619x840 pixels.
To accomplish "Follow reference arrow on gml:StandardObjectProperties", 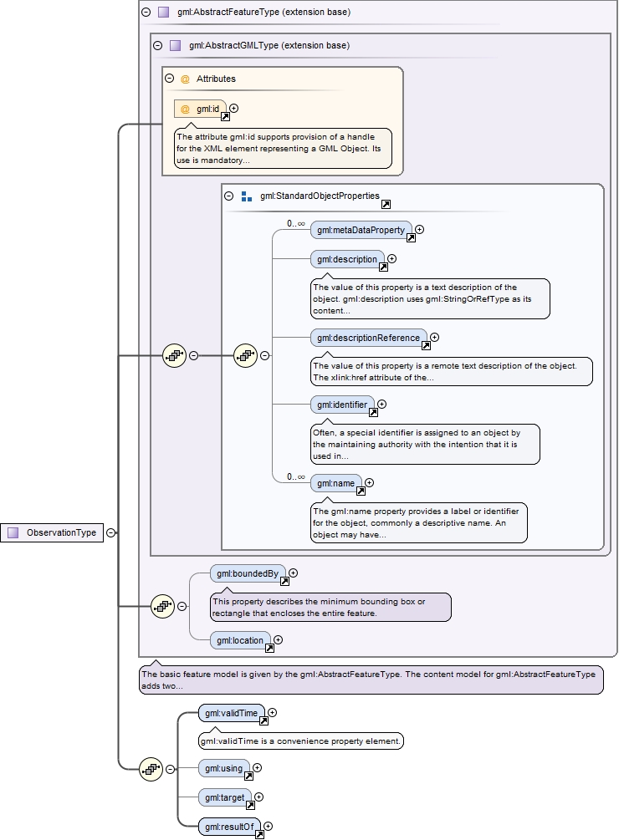I will [x=386, y=204].
